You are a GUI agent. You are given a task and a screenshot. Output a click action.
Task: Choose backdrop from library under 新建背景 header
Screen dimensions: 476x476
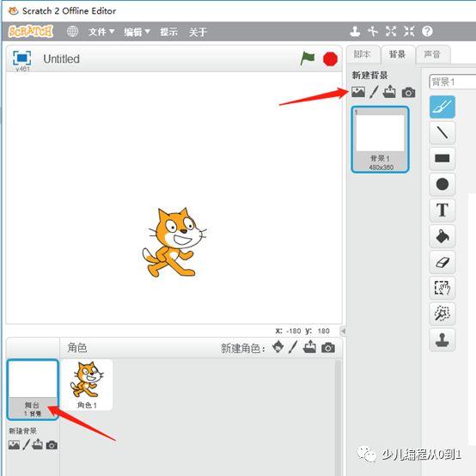coord(358,92)
